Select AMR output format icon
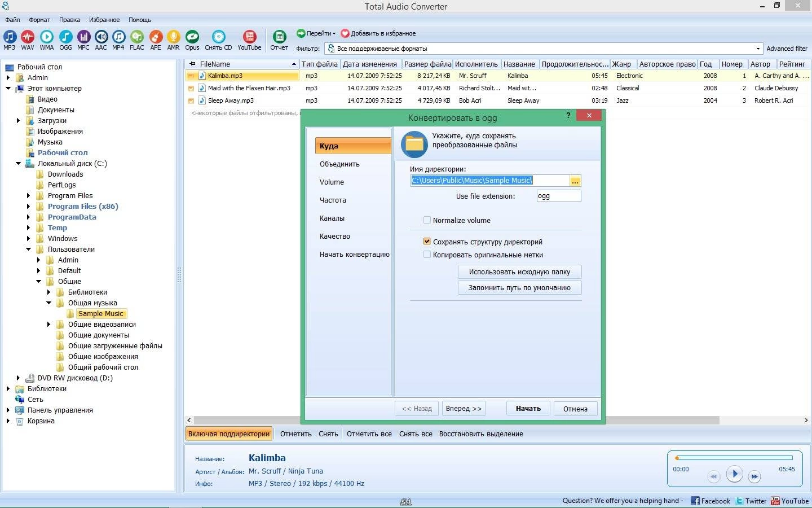The height and width of the screenshot is (508, 812). (x=173, y=40)
